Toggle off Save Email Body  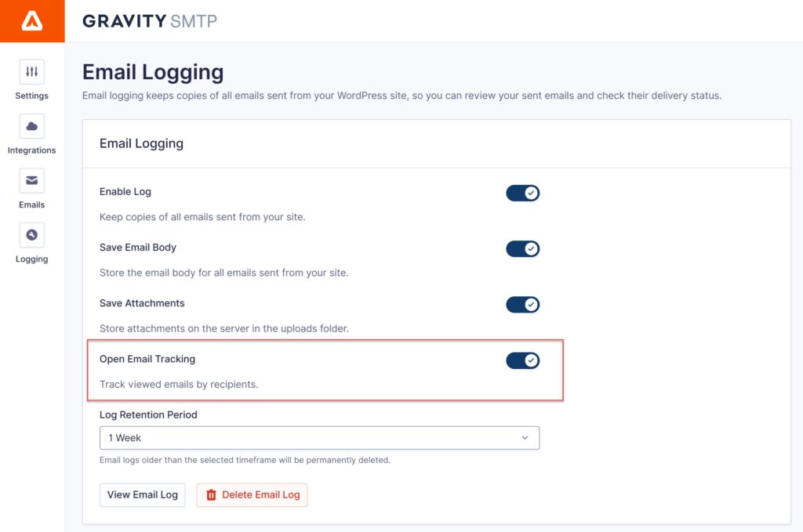(x=522, y=248)
